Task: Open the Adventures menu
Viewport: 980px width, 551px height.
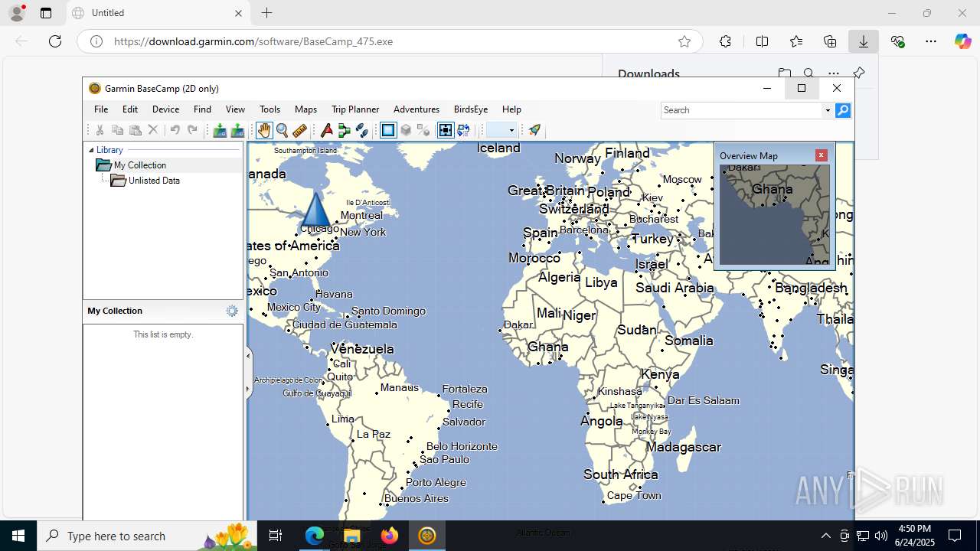Action: point(416,109)
